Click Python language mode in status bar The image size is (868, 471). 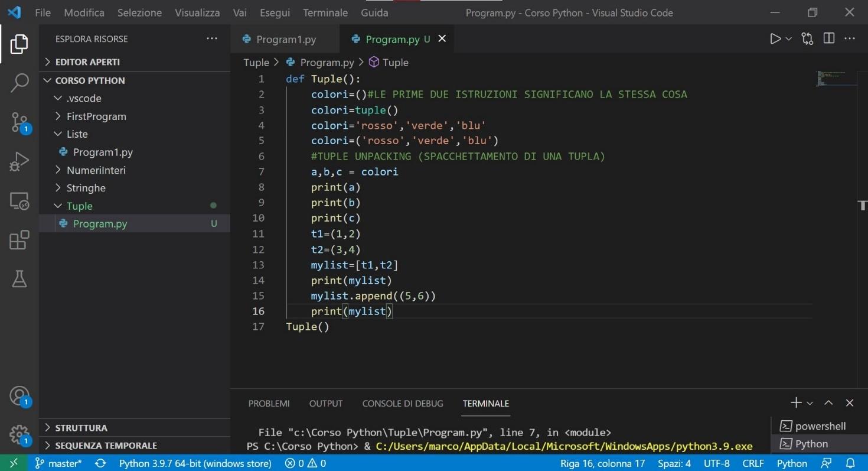click(792, 463)
